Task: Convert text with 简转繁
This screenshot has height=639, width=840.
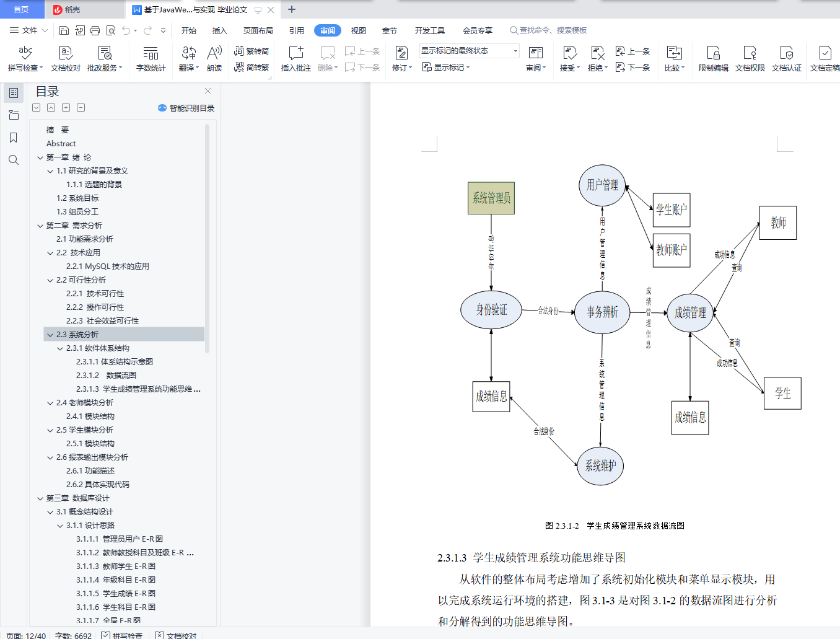Action: (x=252, y=67)
